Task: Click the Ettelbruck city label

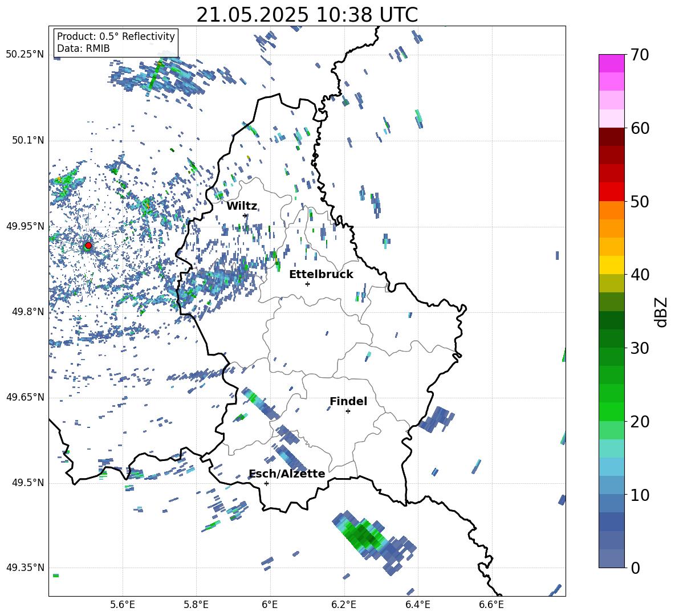Action: pos(321,275)
